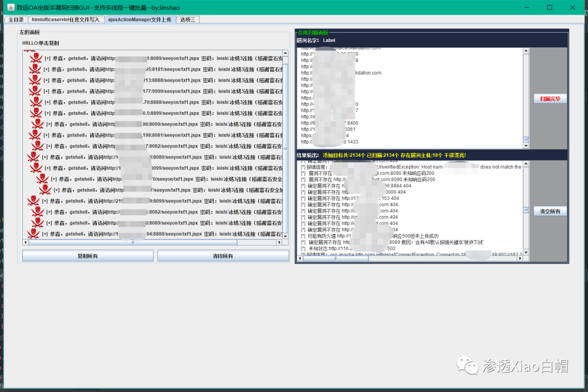Screen dimensions: 588x392
Task: Click the skull icon on the 8181 row
Action: click(35, 69)
